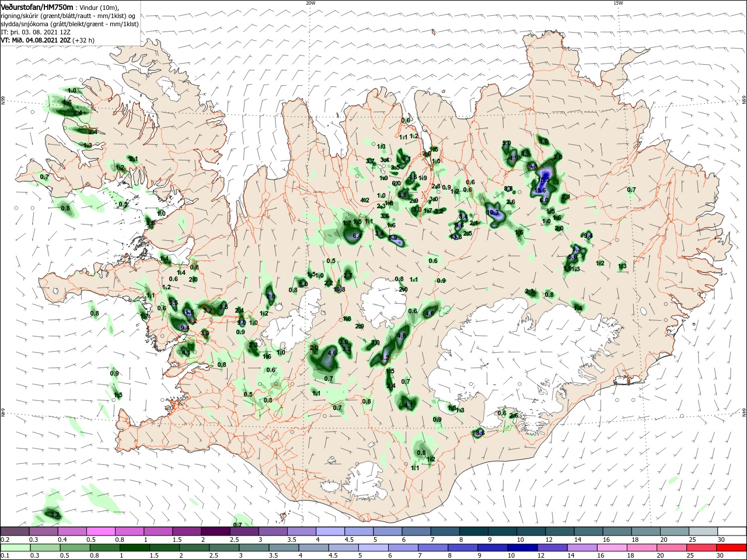Viewport: 747px width, 560px height.
Task: Click the 0.2 label on the snow scale
Action: [x=5, y=540]
